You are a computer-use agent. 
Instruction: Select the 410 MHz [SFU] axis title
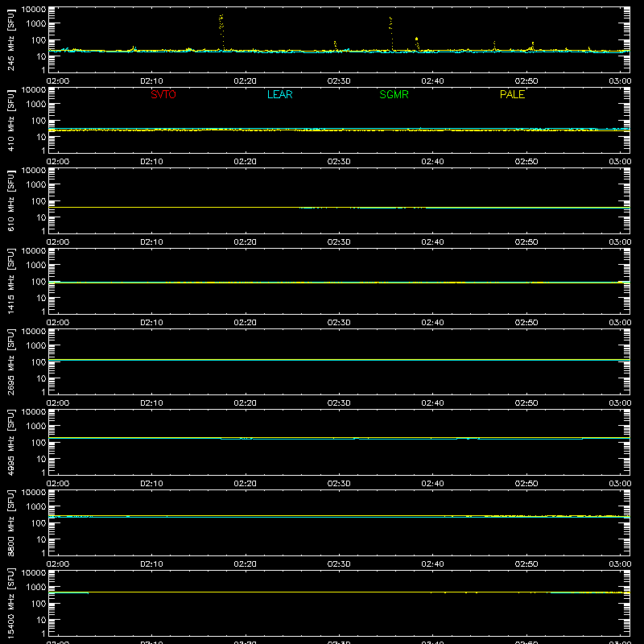(10, 121)
